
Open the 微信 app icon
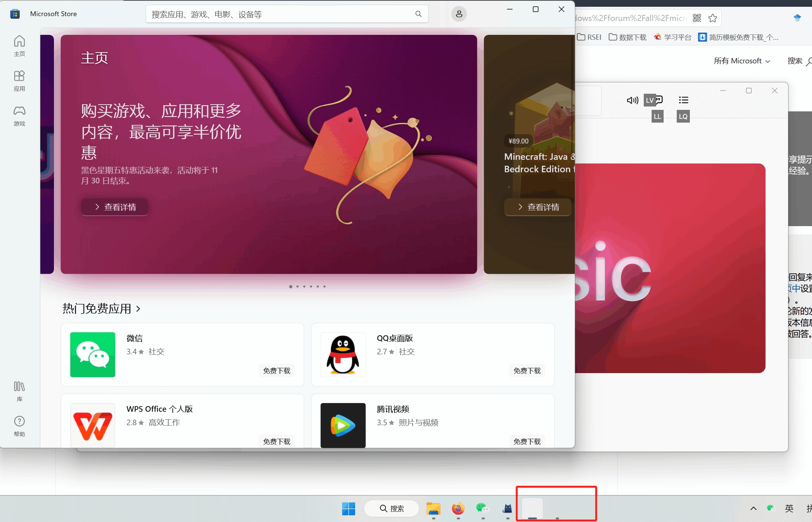[x=93, y=354]
